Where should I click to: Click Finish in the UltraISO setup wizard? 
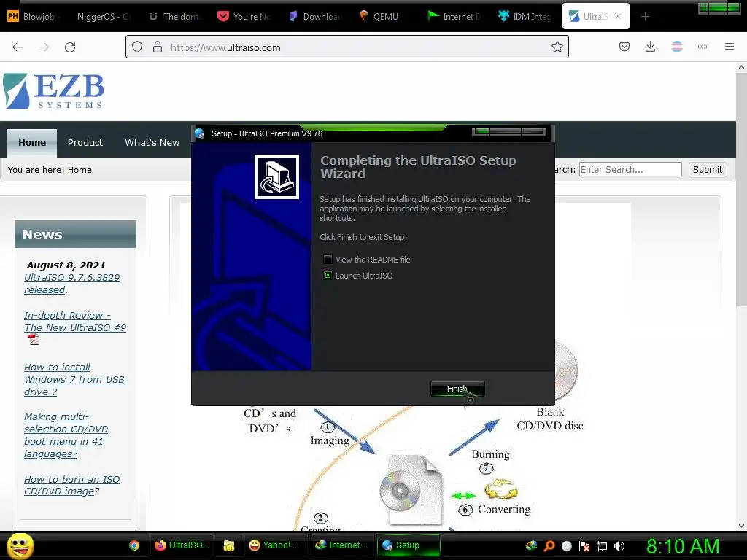(457, 389)
